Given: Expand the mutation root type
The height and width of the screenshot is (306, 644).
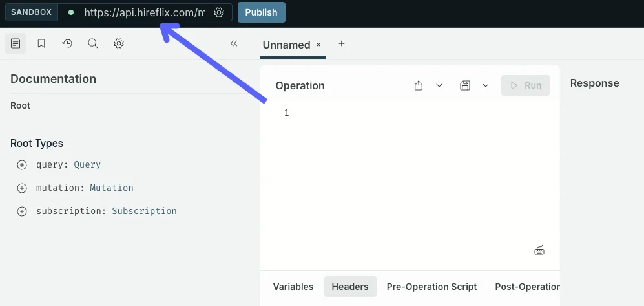Looking at the screenshot, I should point(22,188).
